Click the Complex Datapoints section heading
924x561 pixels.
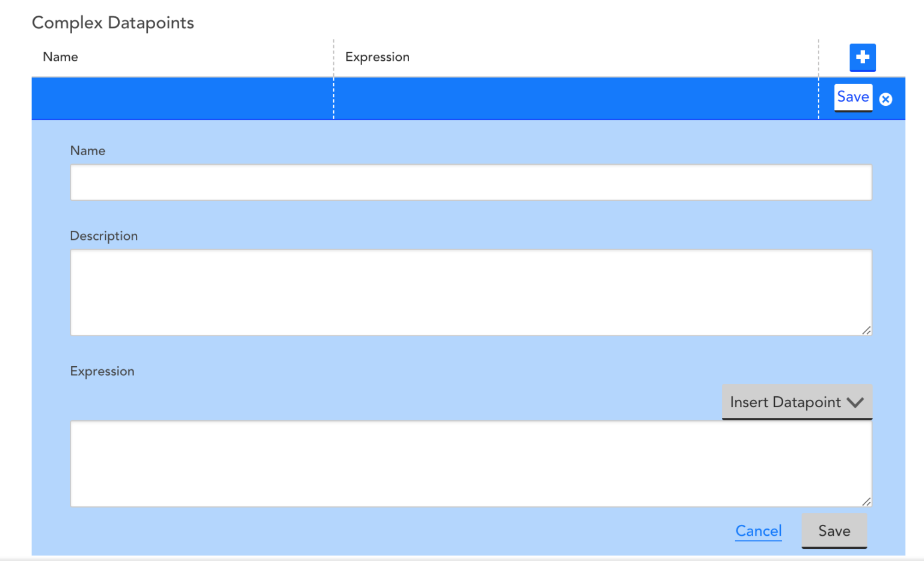pyautogui.click(x=113, y=23)
